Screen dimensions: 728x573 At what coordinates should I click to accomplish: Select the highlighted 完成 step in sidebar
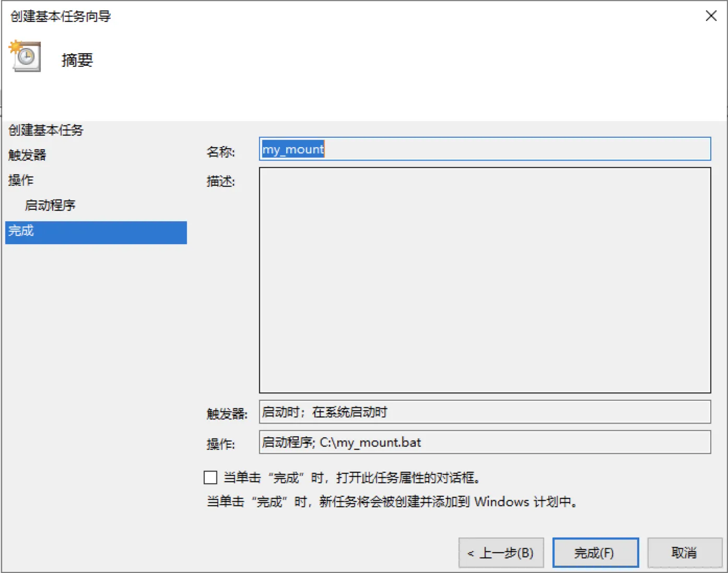coord(96,232)
